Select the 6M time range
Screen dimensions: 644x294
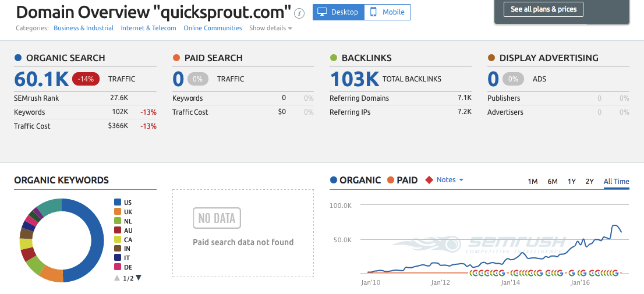(553, 181)
